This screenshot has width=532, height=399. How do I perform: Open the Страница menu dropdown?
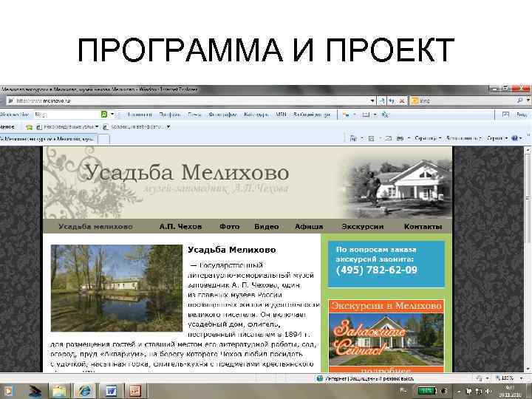click(428, 138)
